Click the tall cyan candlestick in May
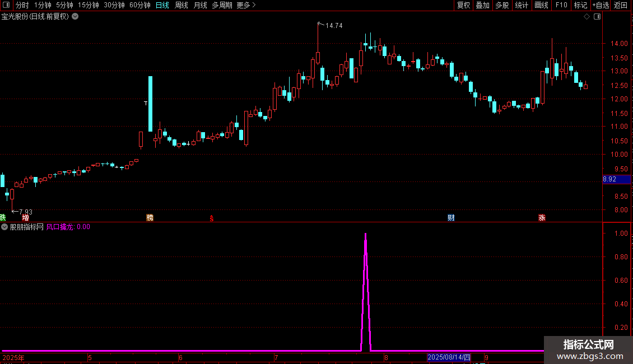This screenshot has height=364, width=633. point(151,104)
